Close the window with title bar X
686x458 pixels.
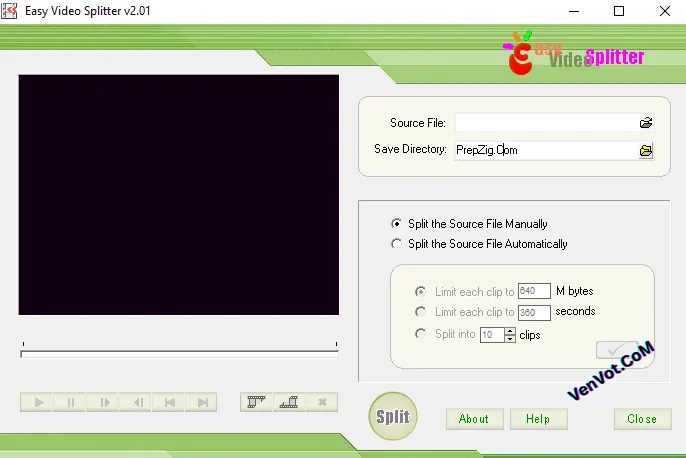pyautogui.click(x=665, y=11)
